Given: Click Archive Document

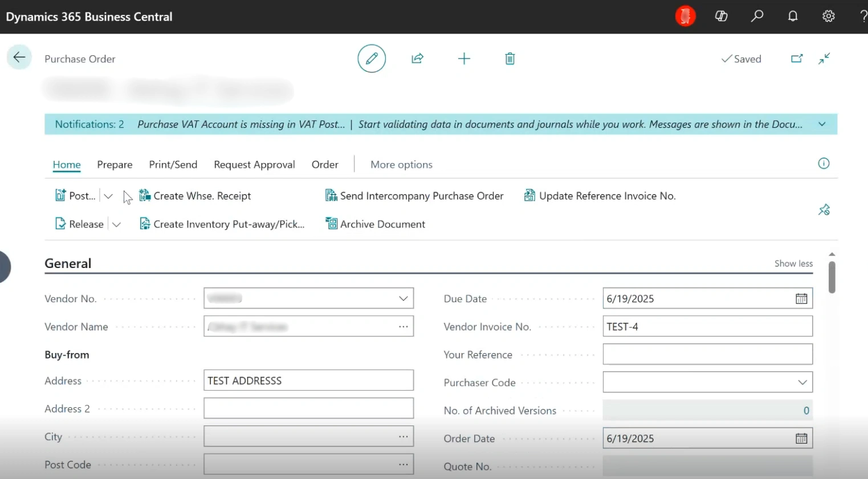Looking at the screenshot, I should (375, 224).
